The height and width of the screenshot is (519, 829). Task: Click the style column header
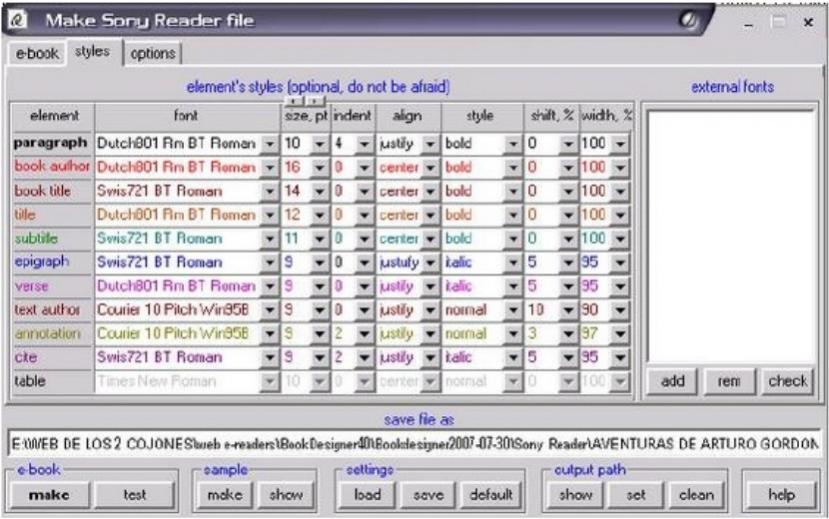click(481, 116)
